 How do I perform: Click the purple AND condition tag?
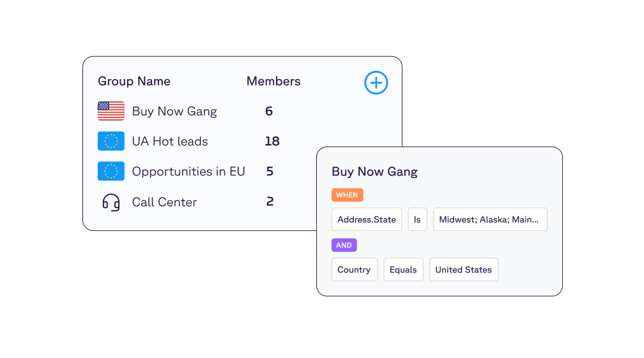point(344,245)
